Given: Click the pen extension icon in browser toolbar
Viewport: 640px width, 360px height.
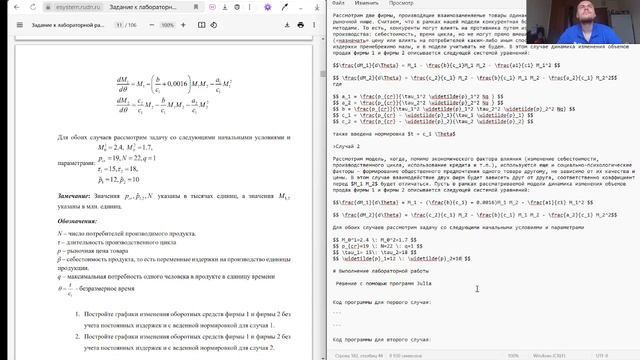Looking at the screenshot, I should coord(284,7).
